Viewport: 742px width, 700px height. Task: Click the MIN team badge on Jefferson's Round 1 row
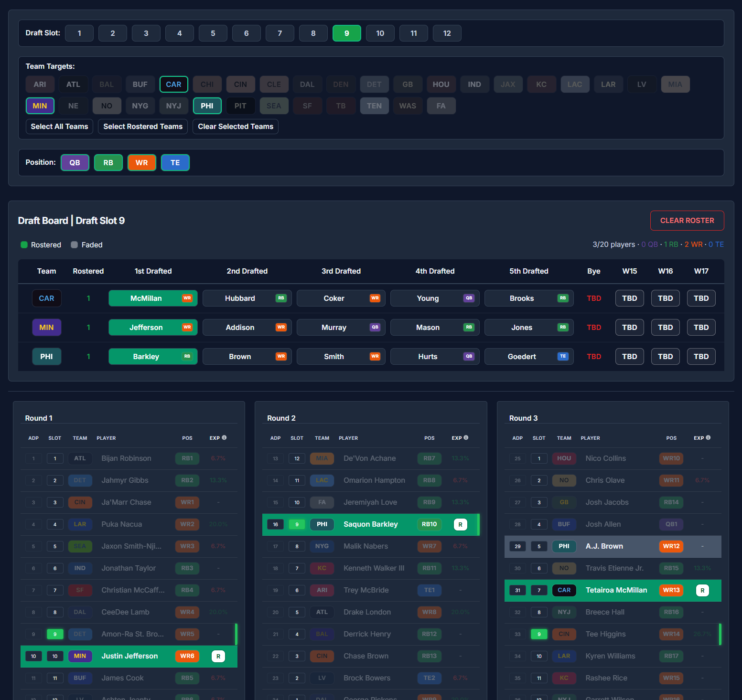coord(80,656)
